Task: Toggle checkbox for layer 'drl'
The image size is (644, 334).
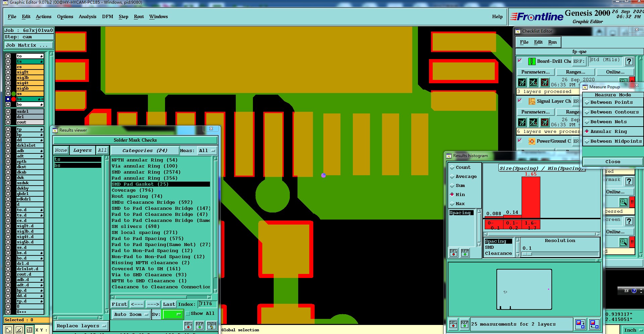Action: click(8, 117)
